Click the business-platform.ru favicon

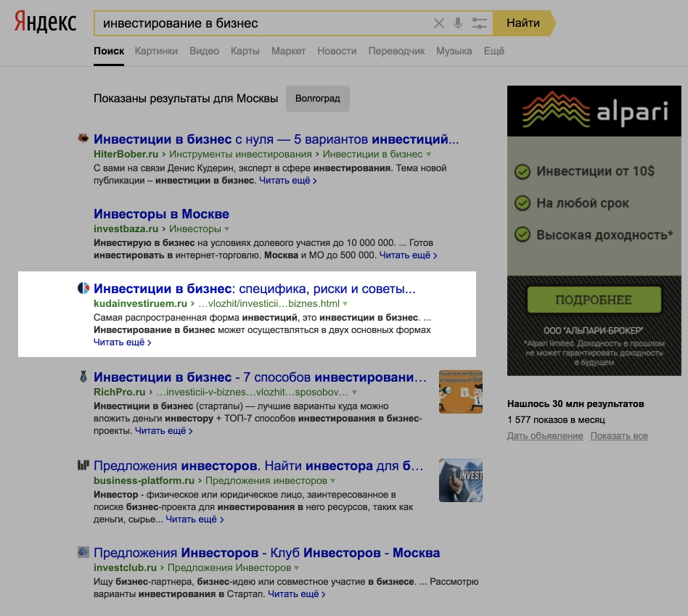pos(83,465)
